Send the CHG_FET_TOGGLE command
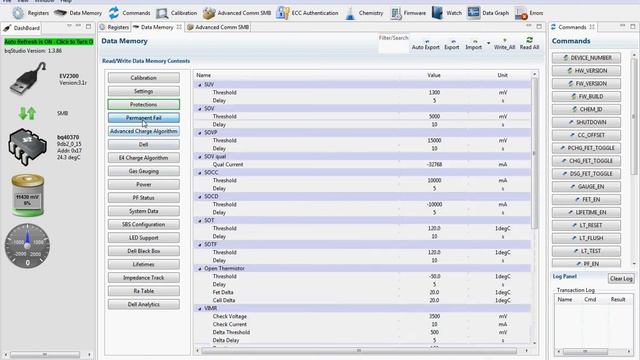640x360 pixels. pyautogui.click(x=587, y=161)
